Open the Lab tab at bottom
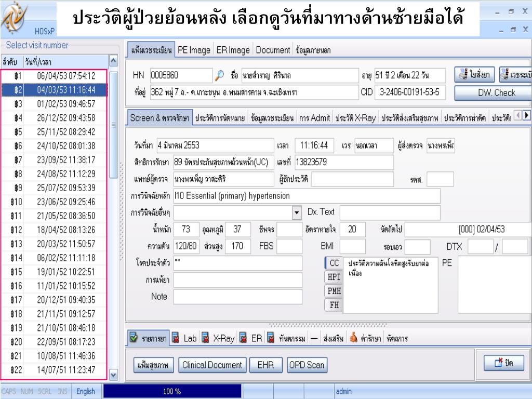Viewport: 532px width, 399px height. [x=184, y=338]
